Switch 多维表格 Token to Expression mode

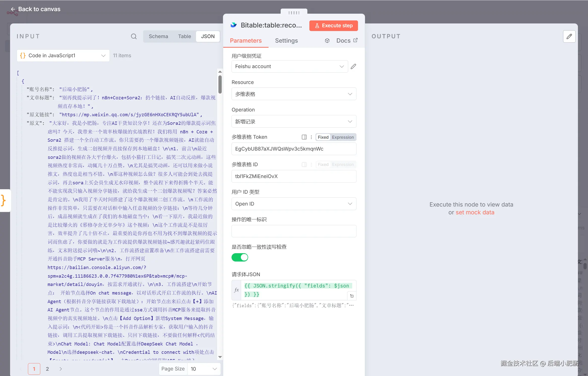click(x=343, y=137)
